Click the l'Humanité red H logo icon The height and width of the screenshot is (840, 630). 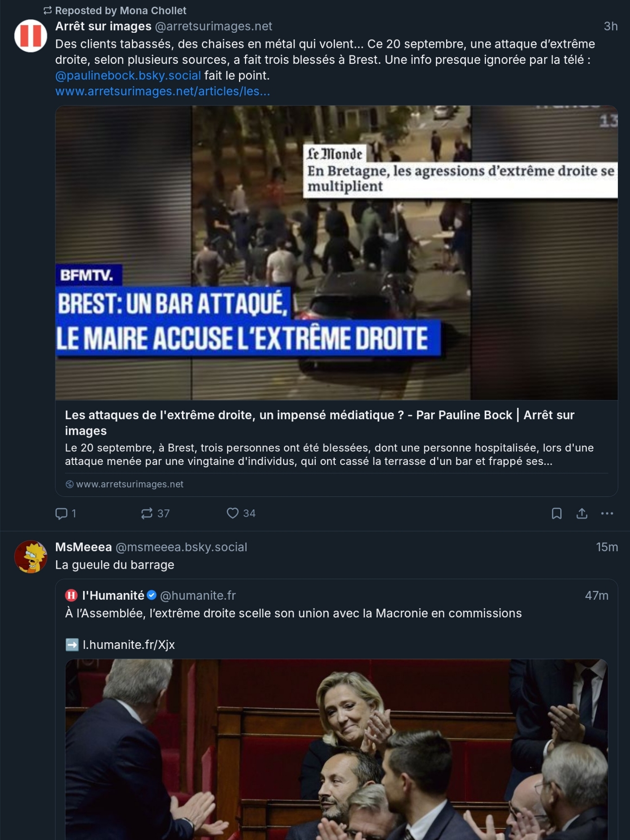tap(71, 596)
